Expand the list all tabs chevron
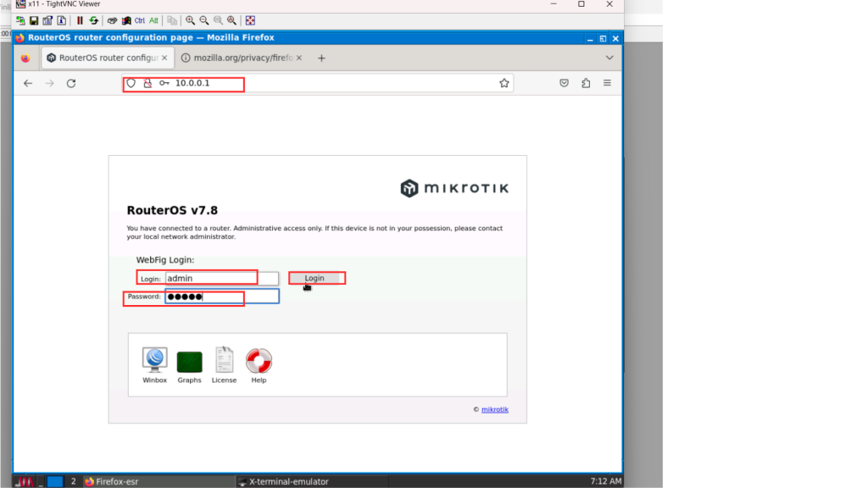The height and width of the screenshot is (488, 868). [609, 58]
